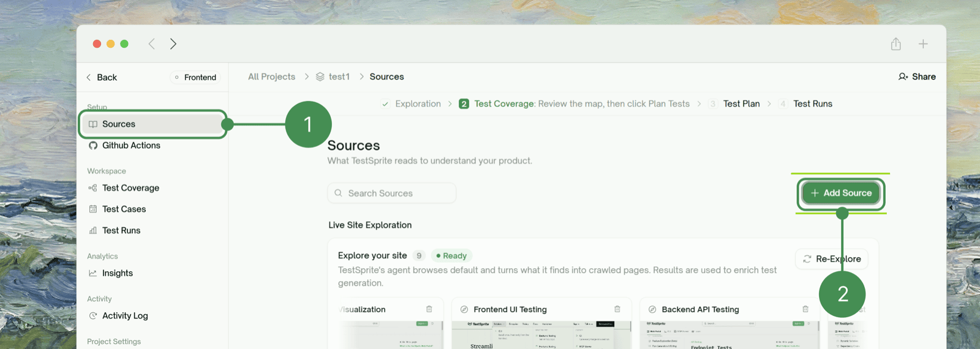Click the Sources breadcrumb text

pyautogui.click(x=386, y=77)
